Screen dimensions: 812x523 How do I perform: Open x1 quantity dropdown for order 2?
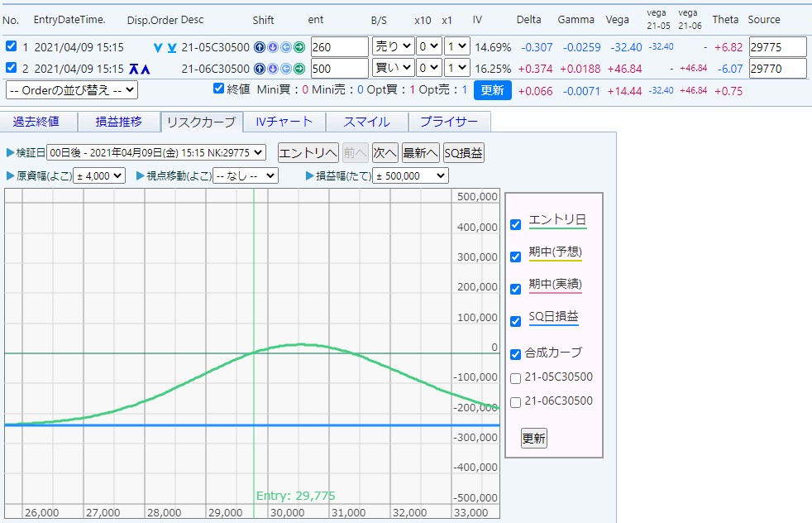[x=456, y=68]
